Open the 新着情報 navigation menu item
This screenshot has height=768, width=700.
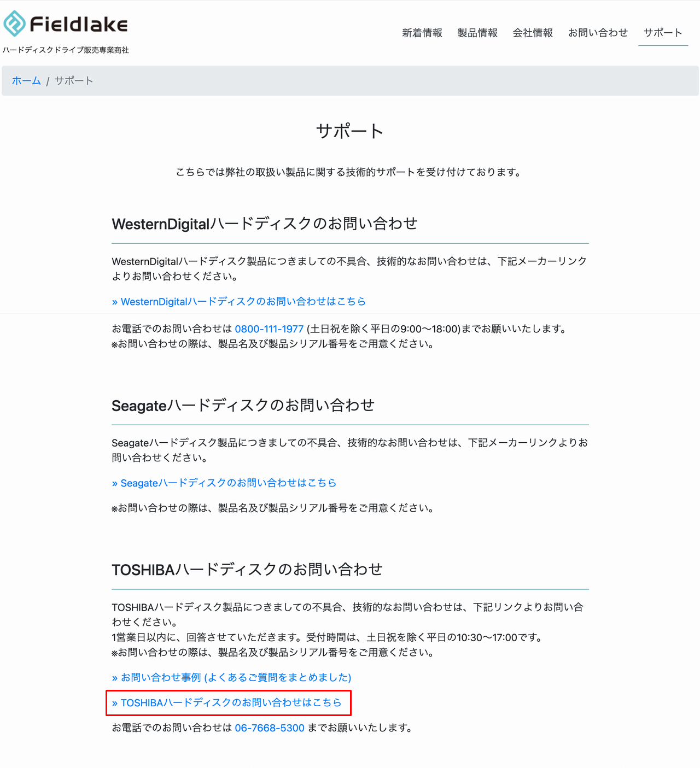[x=422, y=33]
